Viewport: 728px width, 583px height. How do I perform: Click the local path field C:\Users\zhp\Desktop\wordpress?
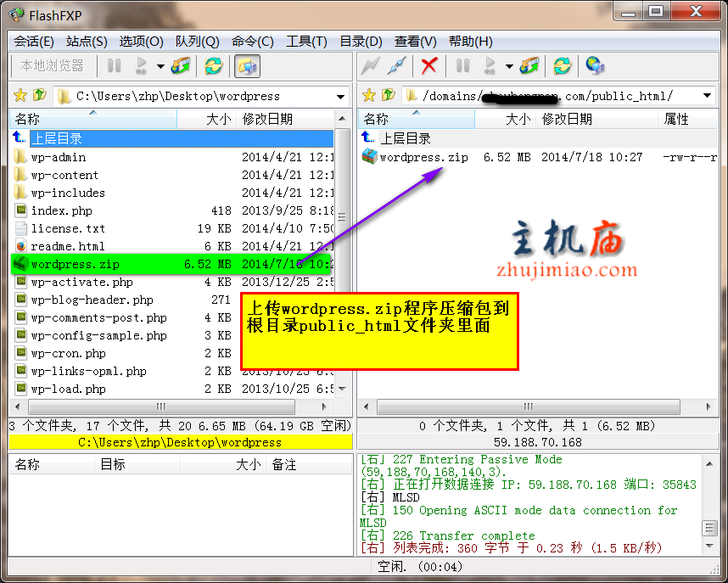[x=201, y=96]
